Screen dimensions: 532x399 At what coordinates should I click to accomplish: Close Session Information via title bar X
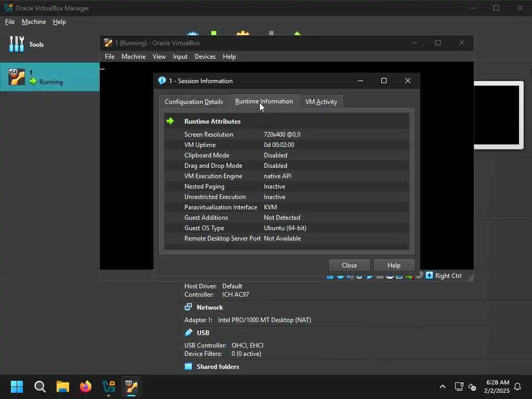(407, 81)
